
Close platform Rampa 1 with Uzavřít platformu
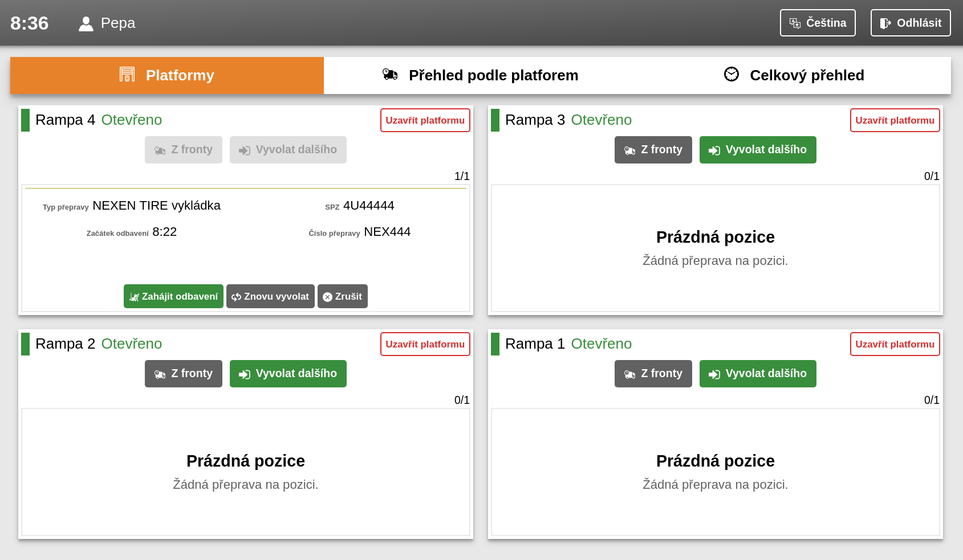coord(895,344)
